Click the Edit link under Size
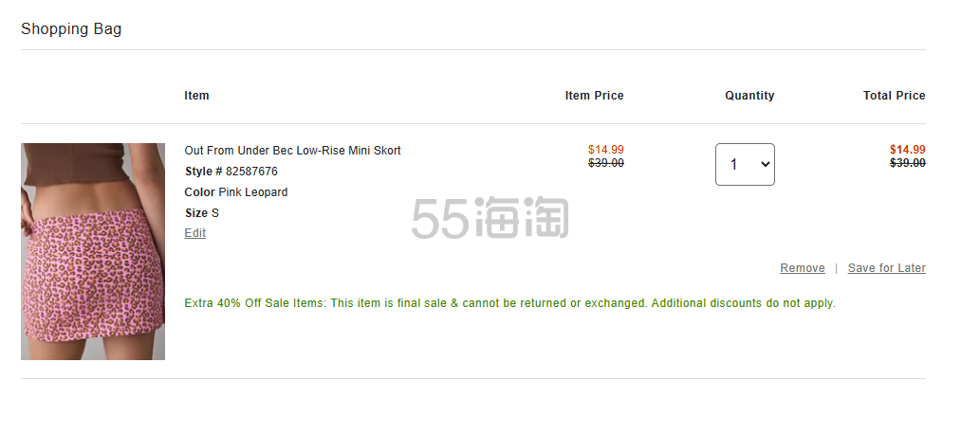Image resolution: width=980 pixels, height=435 pixels. (x=194, y=233)
